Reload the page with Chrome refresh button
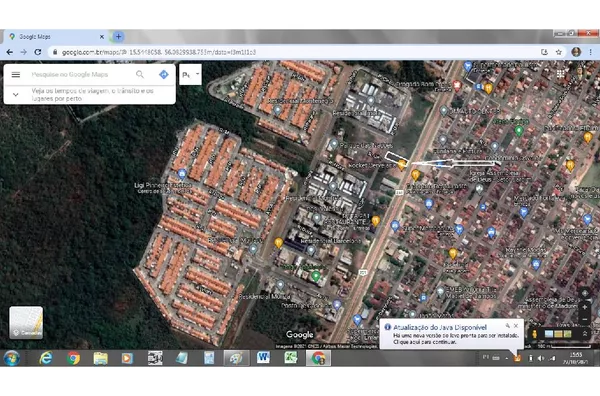Viewport: 600px width, 396px height. point(38,52)
